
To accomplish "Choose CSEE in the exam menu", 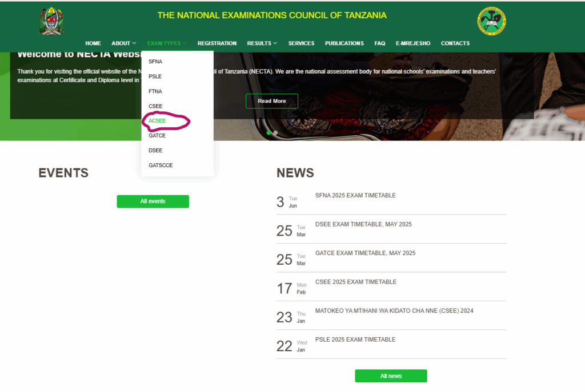I will coord(155,106).
